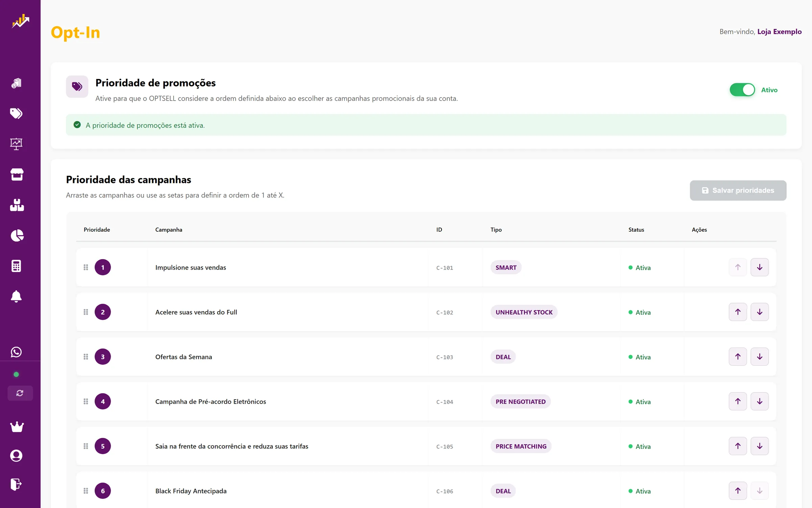Click the PRICE MATCHING type badge

click(521, 446)
